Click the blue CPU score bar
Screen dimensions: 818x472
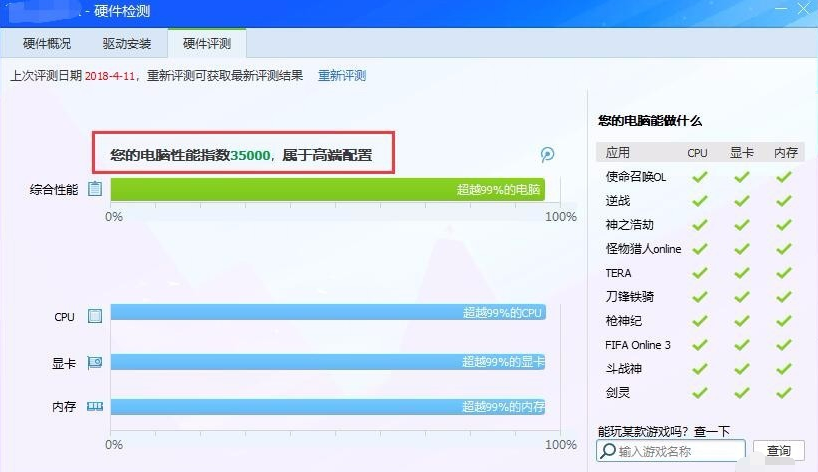[x=327, y=313]
